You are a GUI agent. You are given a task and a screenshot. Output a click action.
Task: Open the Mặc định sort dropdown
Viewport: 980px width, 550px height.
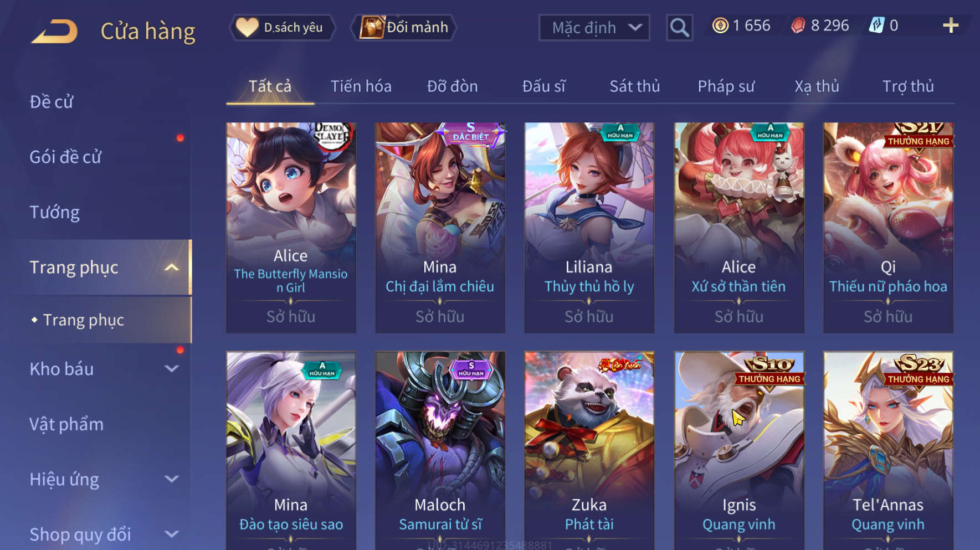(x=594, y=27)
